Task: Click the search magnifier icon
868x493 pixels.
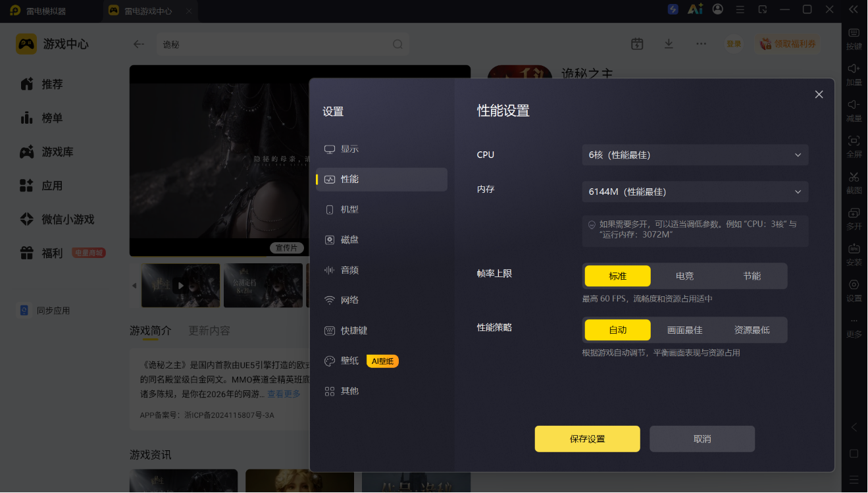Action: coord(397,44)
